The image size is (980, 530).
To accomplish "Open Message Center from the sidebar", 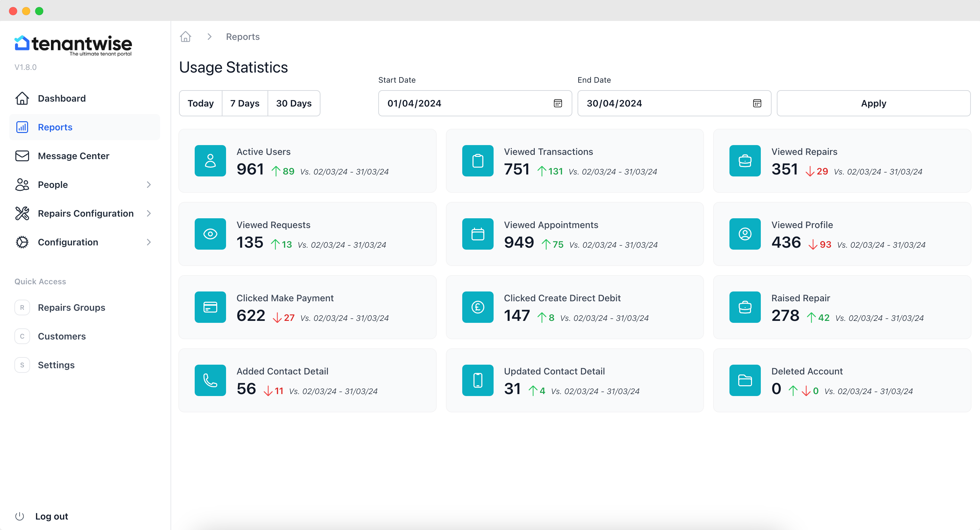I will (x=73, y=156).
